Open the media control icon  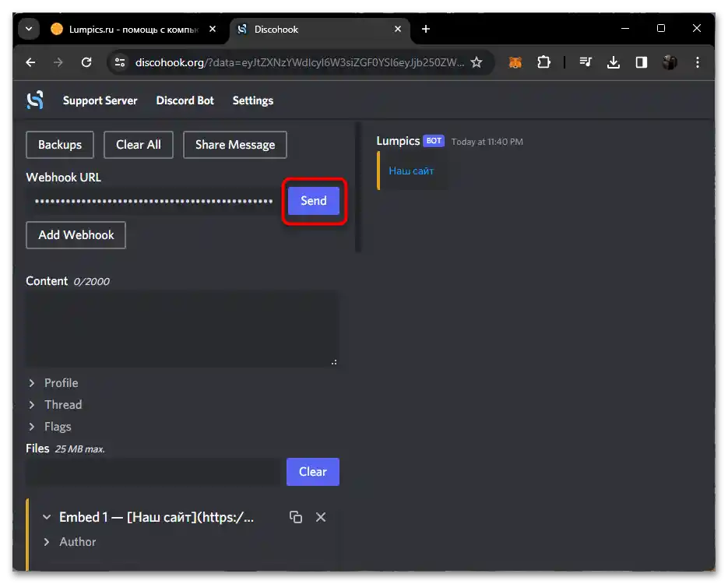[x=586, y=62]
